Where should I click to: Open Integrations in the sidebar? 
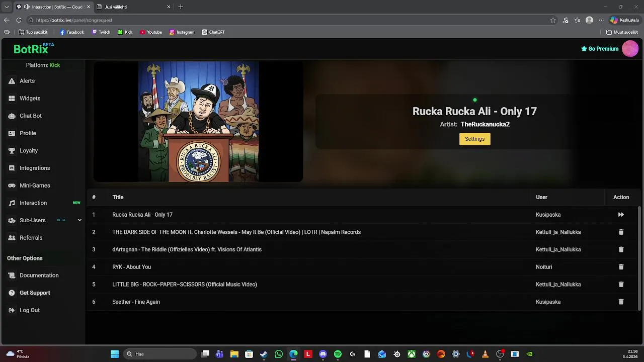click(x=43, y=168)
